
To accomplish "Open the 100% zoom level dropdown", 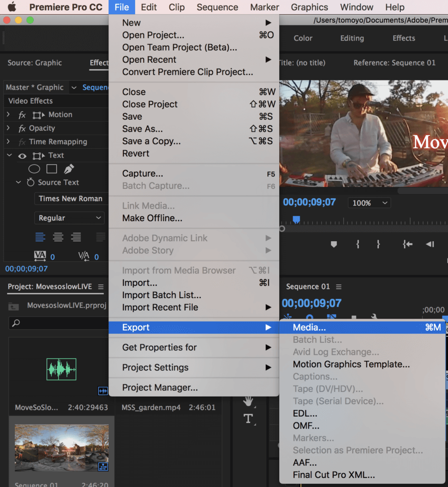I will (369, 203).
